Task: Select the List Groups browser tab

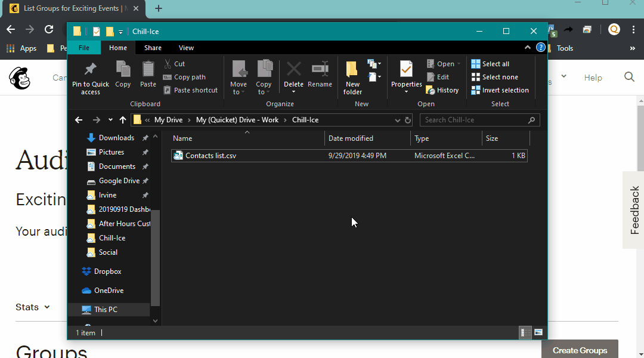Action: [73, 8]
